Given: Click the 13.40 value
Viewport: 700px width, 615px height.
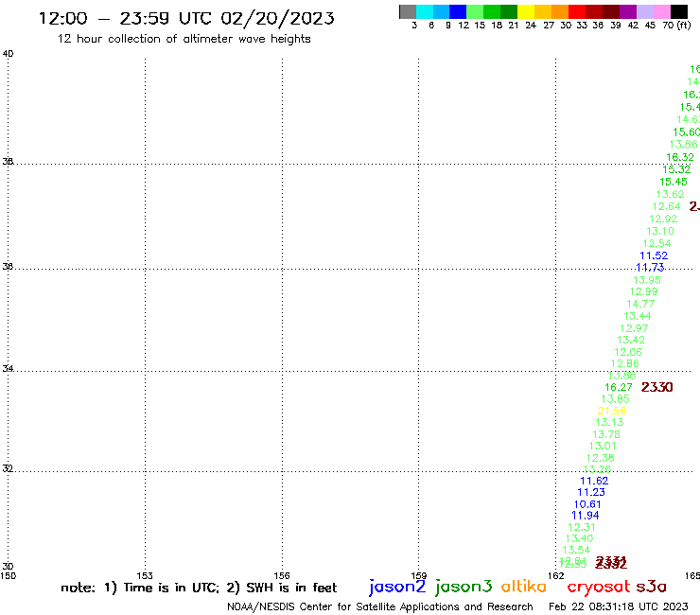Looking at the screenshot, I should click(x=579, y=538).
